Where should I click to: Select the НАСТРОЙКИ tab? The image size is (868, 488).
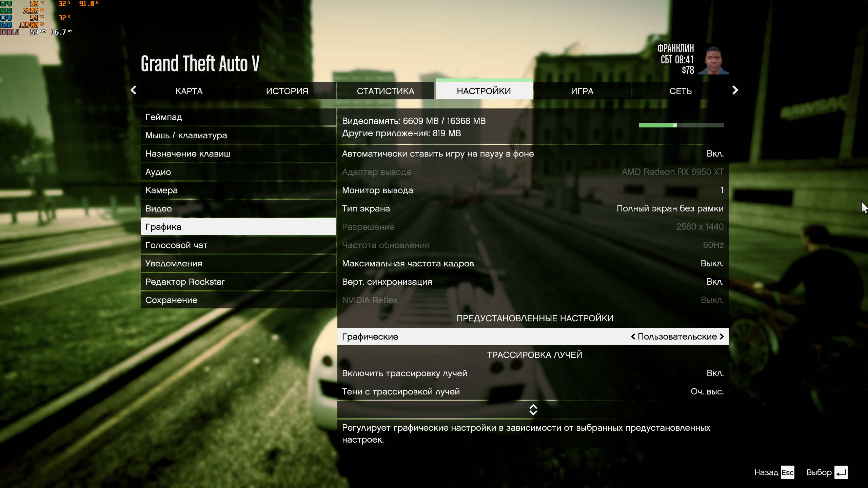tap(484, 90)
